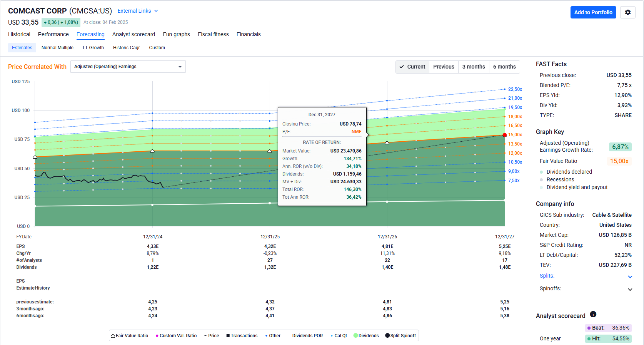Click the Analyst scorecard info icon
This screenshot has width=644, height=345.
pos(593,314)
